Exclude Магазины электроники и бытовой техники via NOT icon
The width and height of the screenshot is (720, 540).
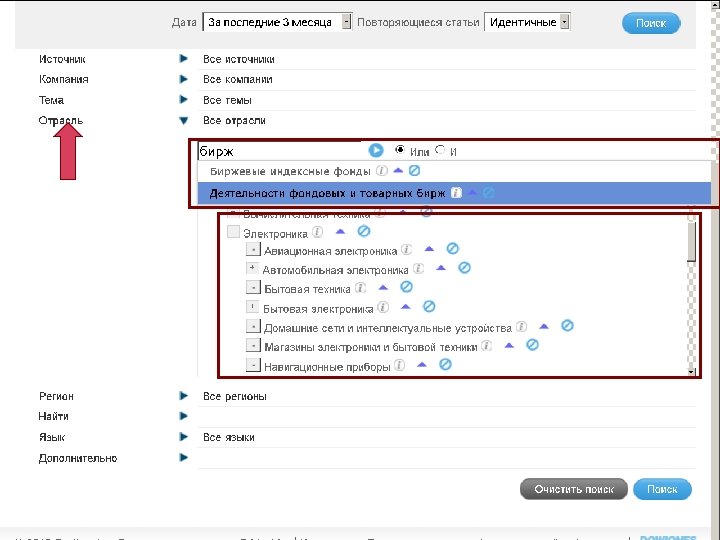click(x=532, y=345)
